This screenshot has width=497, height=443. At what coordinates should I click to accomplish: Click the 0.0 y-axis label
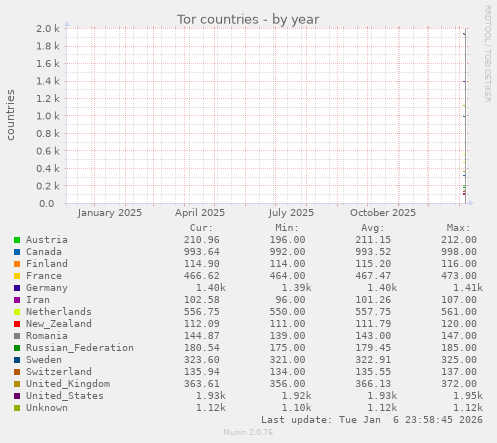click(x=47, y=203)
